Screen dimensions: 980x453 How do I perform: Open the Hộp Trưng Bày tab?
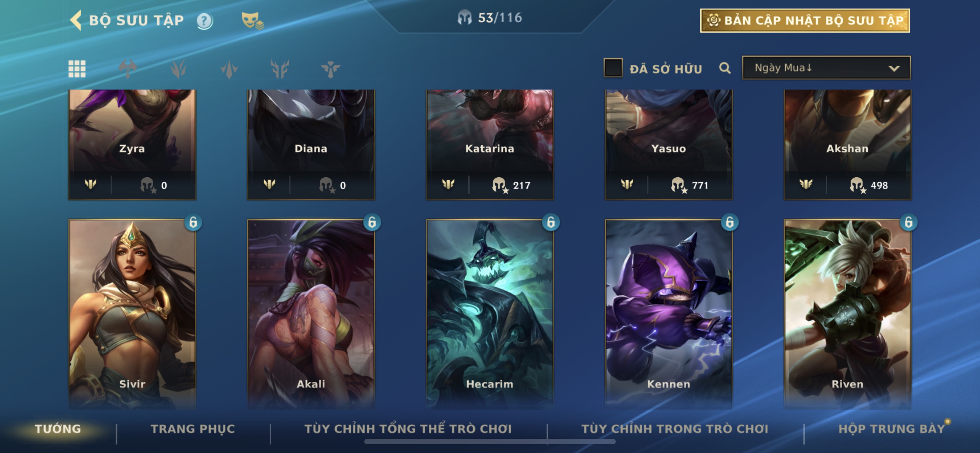[x=892, y=429]
